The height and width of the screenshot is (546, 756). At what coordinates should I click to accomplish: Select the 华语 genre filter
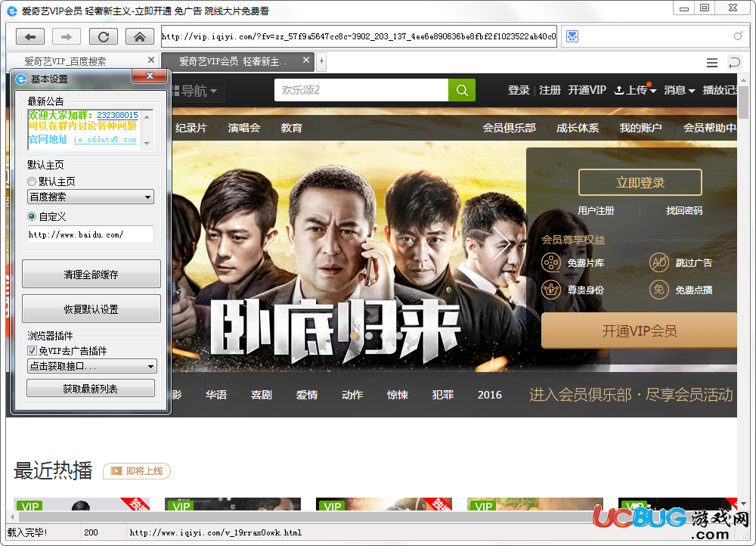point(216,395)
